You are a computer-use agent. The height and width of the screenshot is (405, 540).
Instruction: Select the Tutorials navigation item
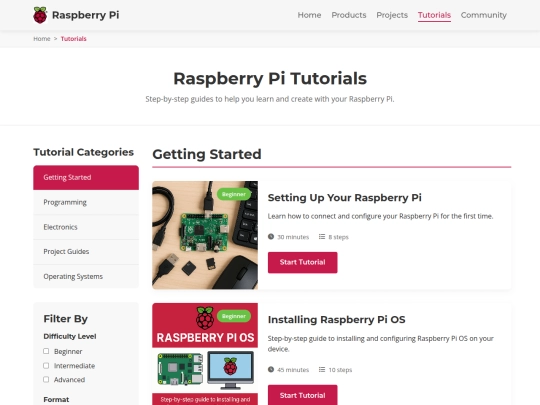(x=434, y=15)
